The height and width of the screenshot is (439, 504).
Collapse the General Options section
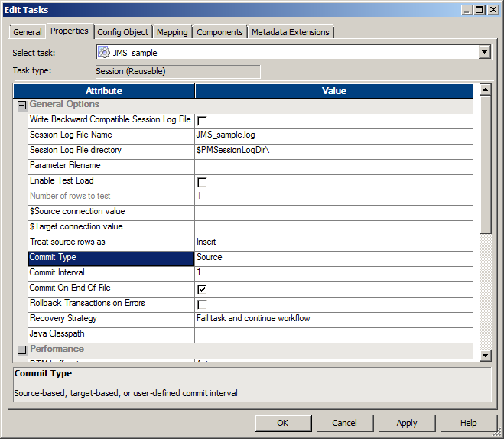(21, 105)
